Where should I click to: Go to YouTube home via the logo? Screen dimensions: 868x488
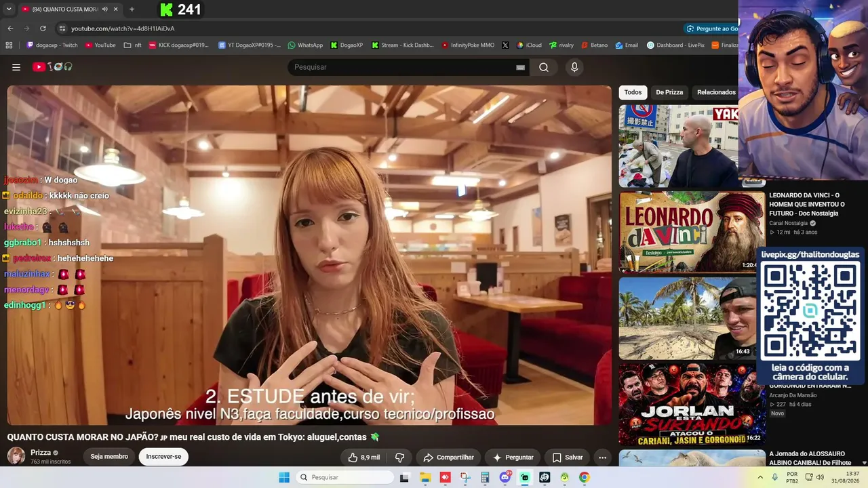tap(52, 67)
